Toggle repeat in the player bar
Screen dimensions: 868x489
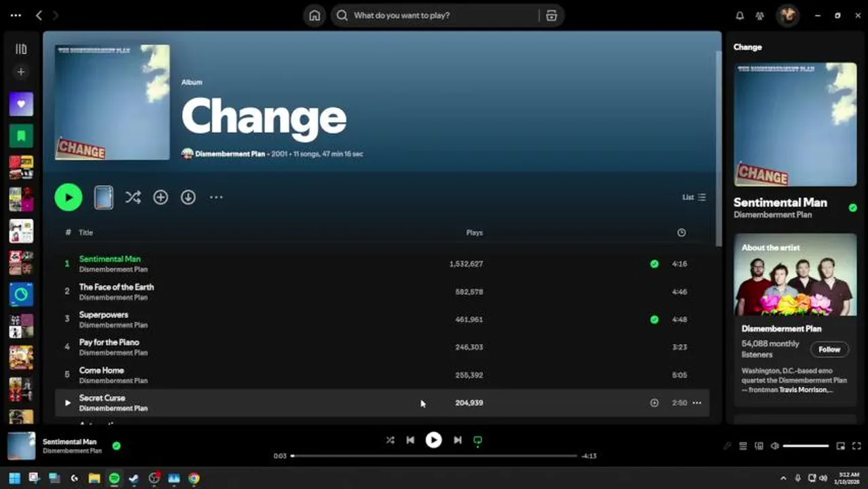click(x=477, y=440)
